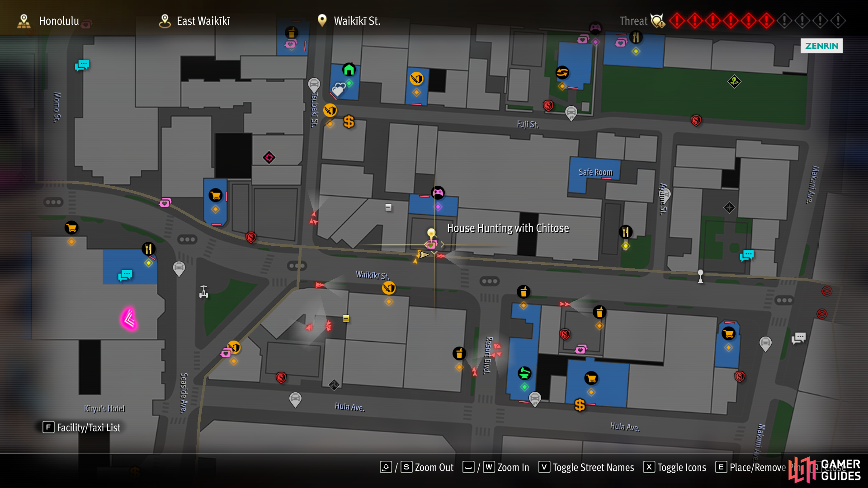Viewport: 868px width, 488px height.
Task: Select the cyan chat bubble near Momo St.
Action: (x=82, y=66)
